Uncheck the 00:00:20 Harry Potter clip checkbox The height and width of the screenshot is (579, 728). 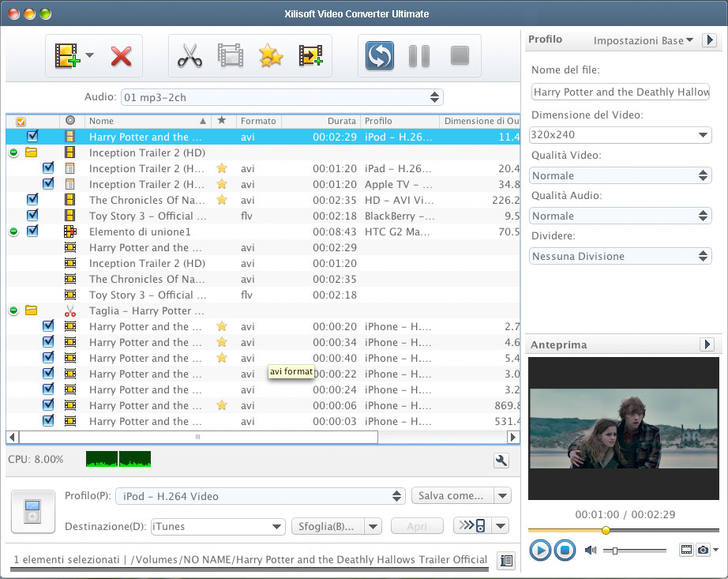48,326
